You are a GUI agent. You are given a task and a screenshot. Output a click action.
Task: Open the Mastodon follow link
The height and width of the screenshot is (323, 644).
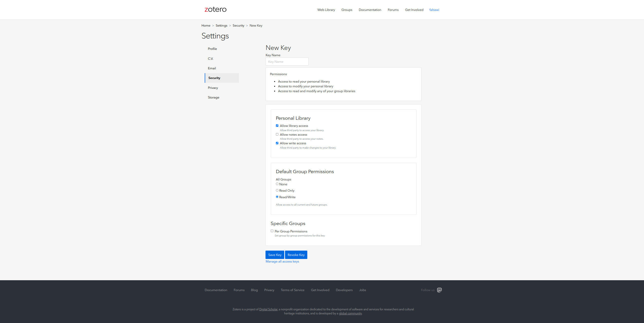pyautogui.click(x=440, y=290)
